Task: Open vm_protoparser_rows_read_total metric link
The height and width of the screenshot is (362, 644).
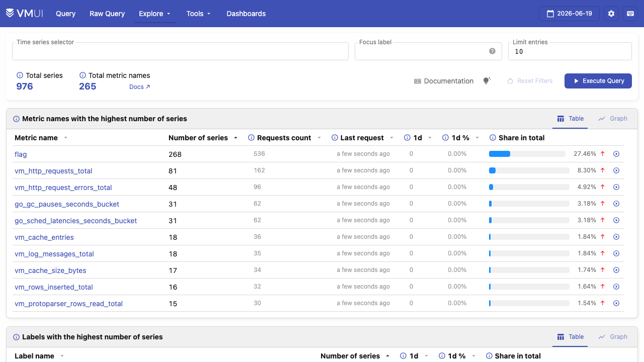Action: coord(69,304)
